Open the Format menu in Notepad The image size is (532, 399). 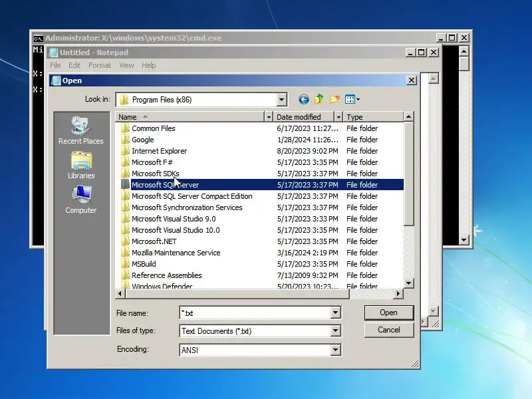tap(100, 65)
